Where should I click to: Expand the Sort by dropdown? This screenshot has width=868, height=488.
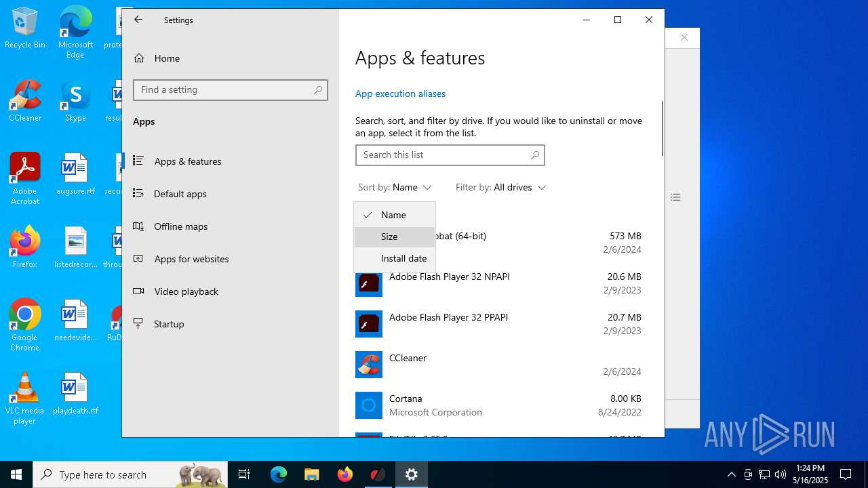tap(395, 187)
